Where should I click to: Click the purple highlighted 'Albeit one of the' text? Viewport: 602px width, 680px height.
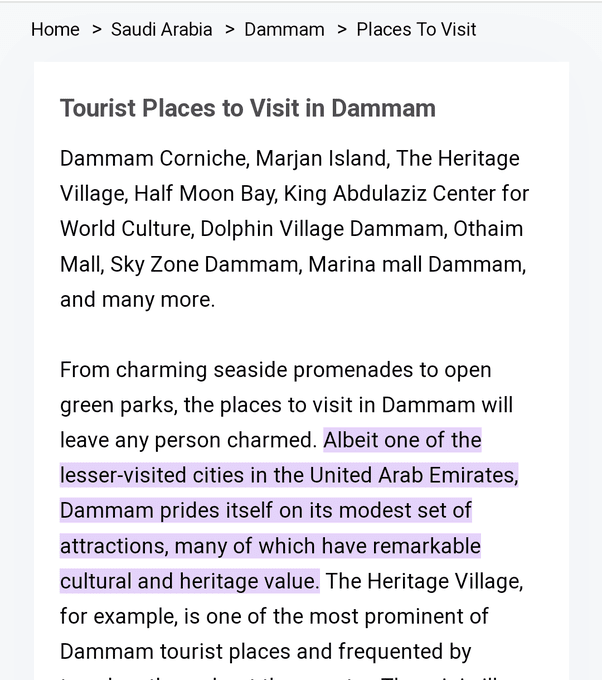pos(402,440)
